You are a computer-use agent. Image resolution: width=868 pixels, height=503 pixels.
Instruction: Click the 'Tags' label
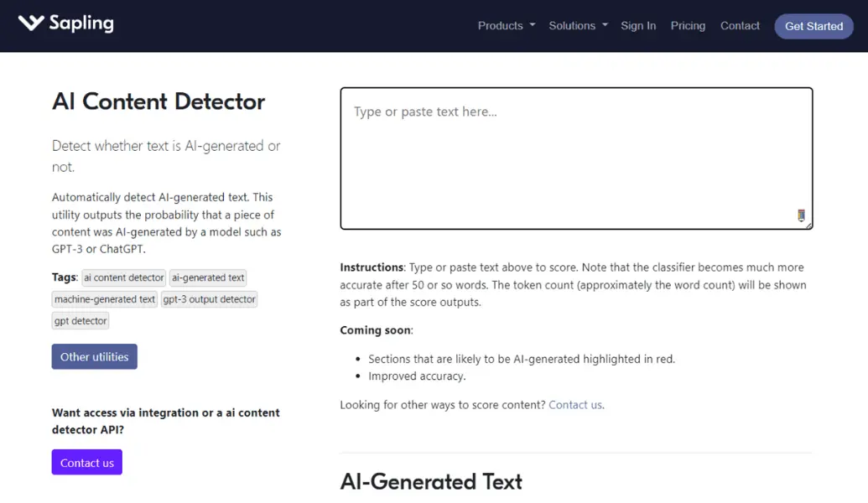(65, 277)
